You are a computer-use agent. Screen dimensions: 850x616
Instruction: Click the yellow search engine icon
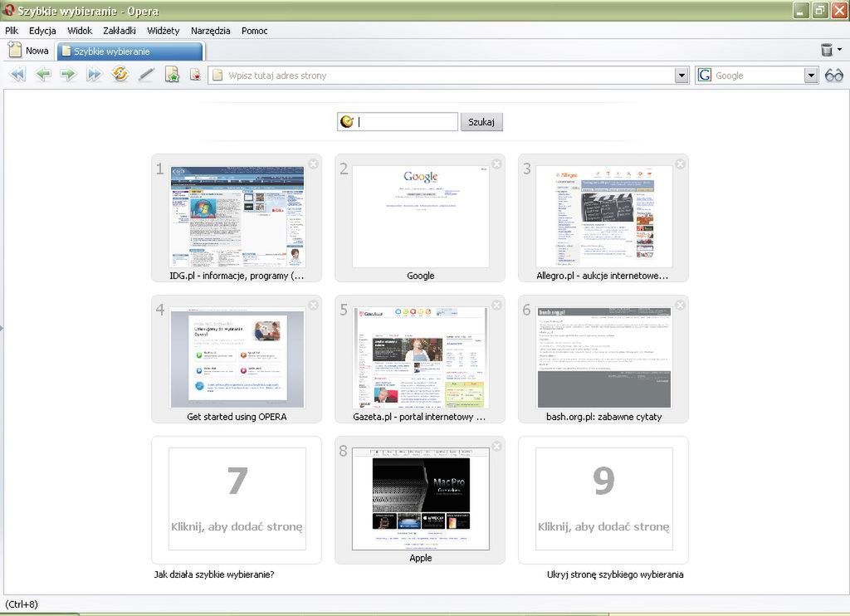coord(349,121)
